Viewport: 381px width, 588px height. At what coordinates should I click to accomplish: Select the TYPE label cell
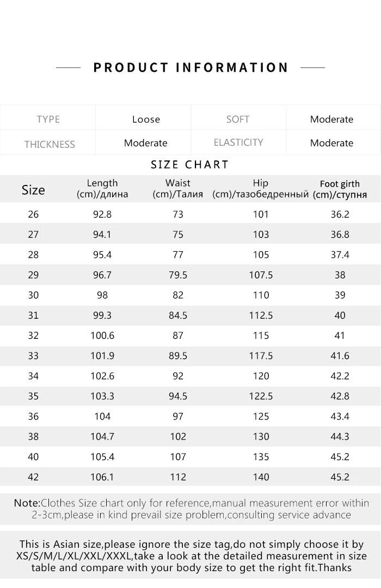(48, 119)
